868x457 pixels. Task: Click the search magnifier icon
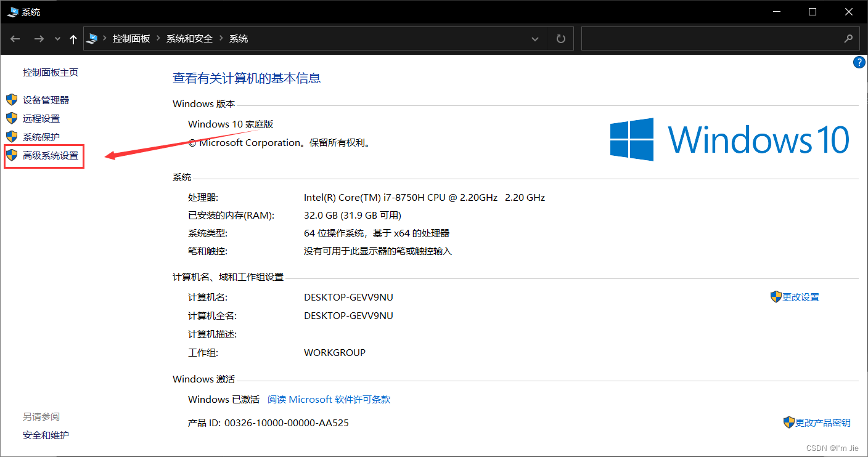point(848,39)
